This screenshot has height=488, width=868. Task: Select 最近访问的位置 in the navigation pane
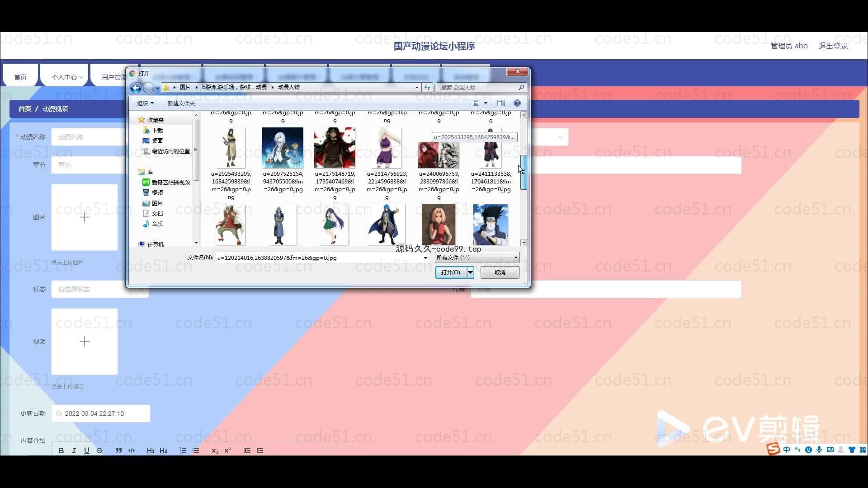(170, 151)
